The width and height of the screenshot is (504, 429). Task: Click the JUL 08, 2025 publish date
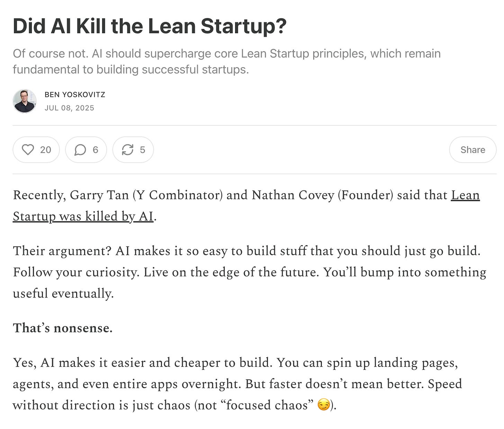pos(69,108)
